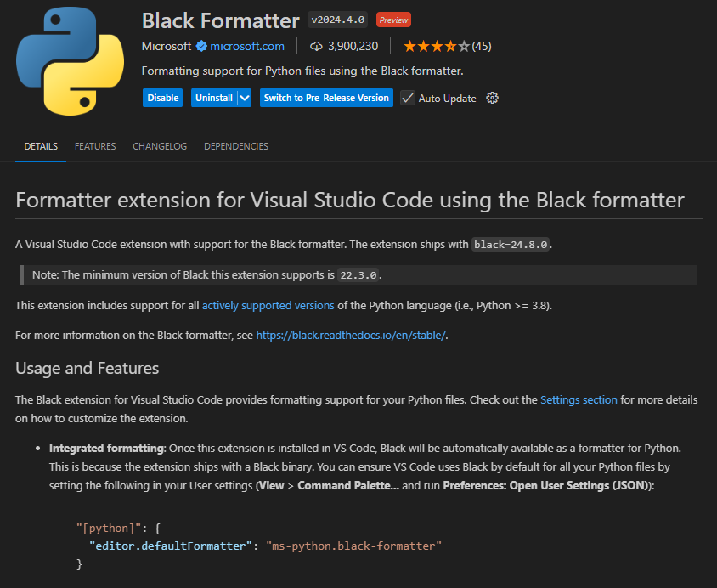Open the actively supported versions link
The height and width of the screenshot is (588, 717).
coord(268,305)
